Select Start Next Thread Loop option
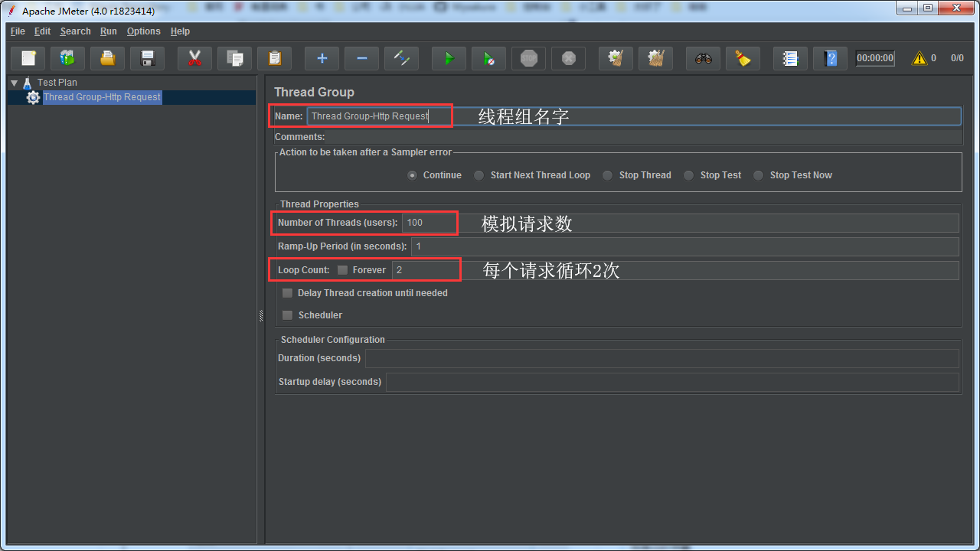The width and height of the screenshot is (980, 551). [479, 175]
